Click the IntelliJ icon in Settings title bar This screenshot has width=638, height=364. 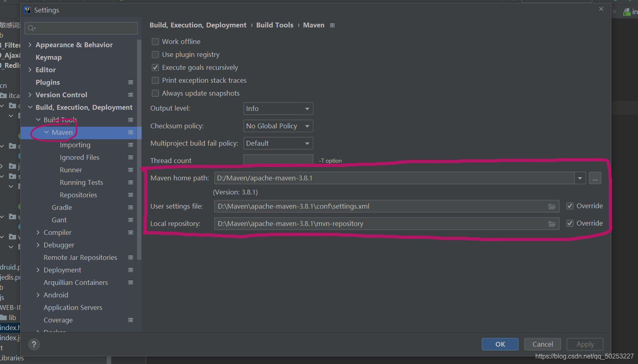click(x=27, y=10)
